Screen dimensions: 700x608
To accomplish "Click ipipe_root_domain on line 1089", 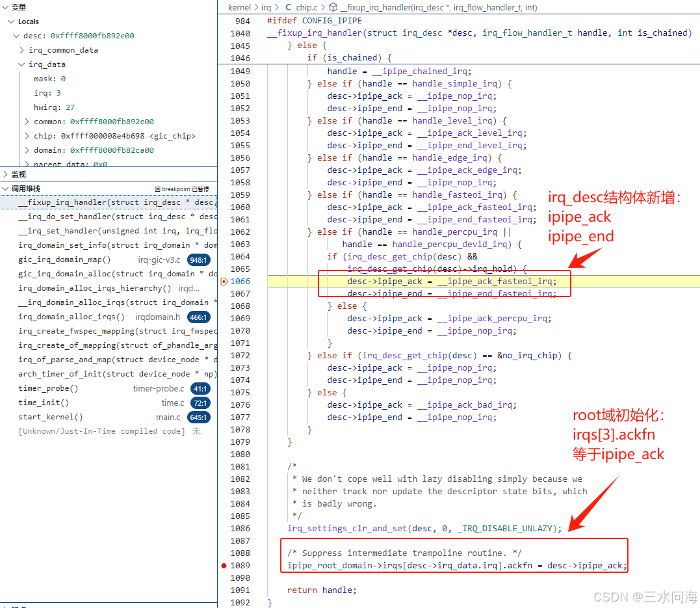I will coord(330,566).
